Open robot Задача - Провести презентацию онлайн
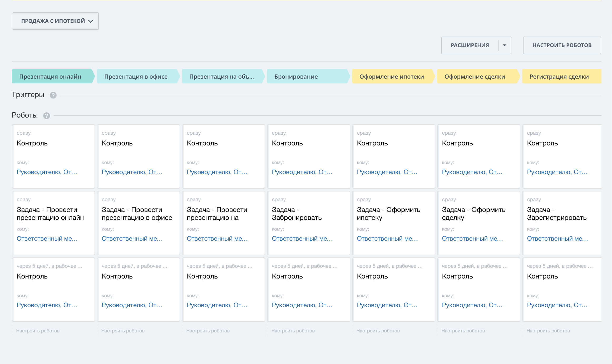Screen dimensions: 612x364 [x=50, y=214]
